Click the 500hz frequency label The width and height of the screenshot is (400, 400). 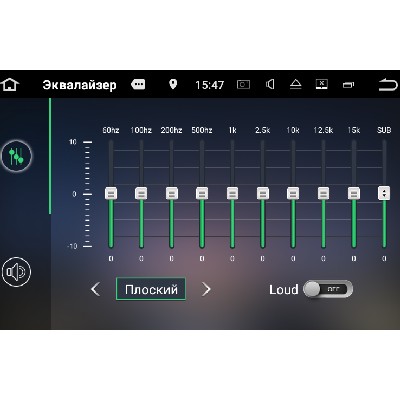[202, 130]
